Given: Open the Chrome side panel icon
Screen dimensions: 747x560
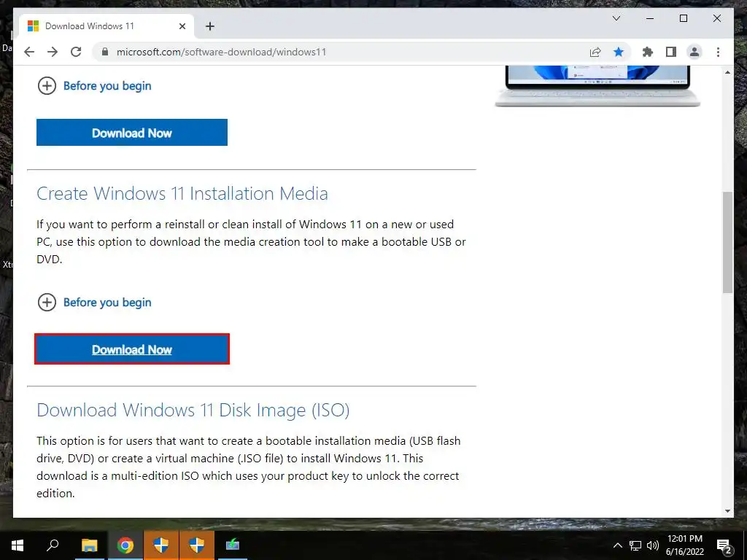Looking at the screenshot, I should 671,52.
